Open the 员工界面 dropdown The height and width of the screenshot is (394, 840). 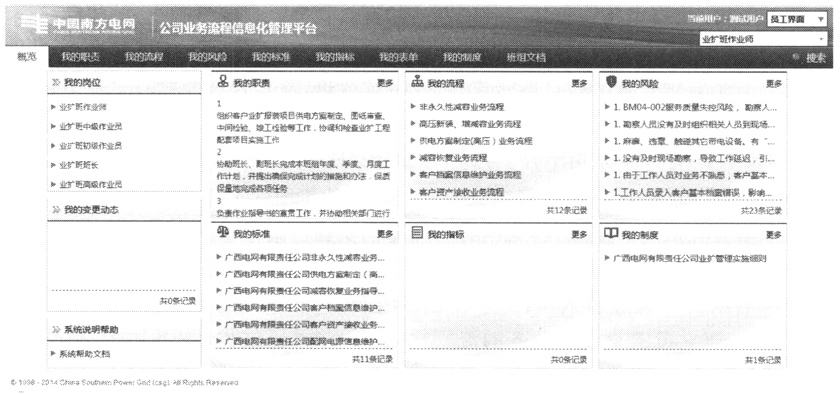[797, 19]
